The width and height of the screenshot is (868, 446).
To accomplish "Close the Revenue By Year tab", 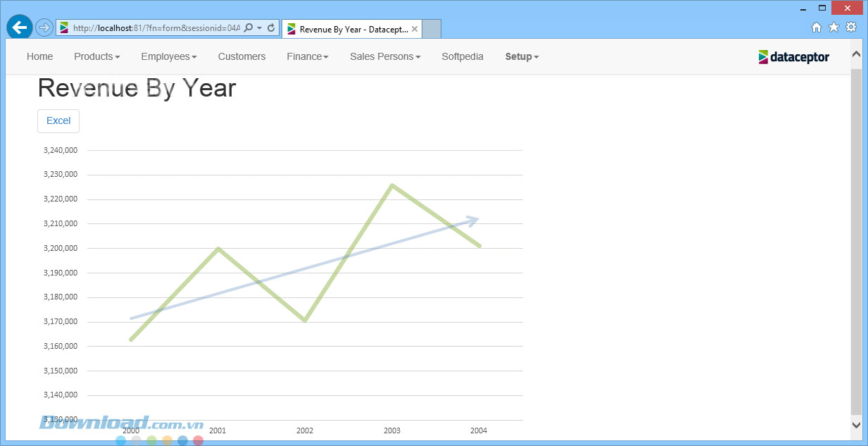I will point(415,29).
